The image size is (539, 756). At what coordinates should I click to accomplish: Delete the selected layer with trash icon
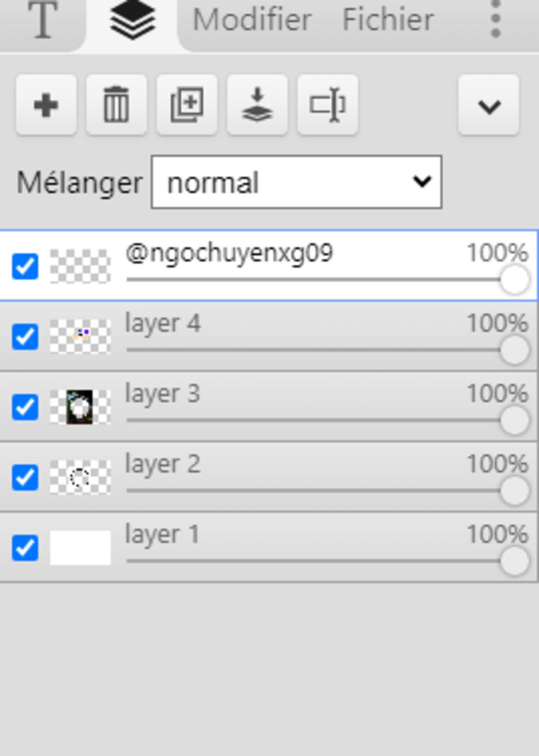116,105
